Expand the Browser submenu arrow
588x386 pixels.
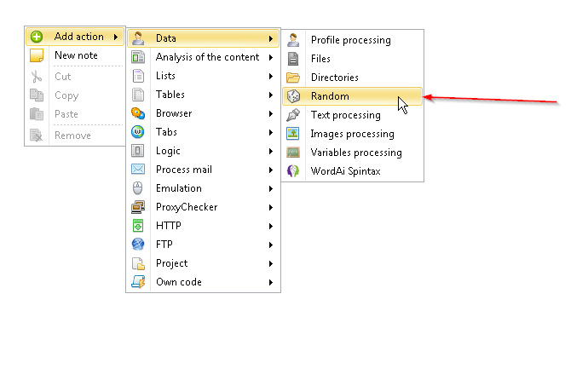271,113
